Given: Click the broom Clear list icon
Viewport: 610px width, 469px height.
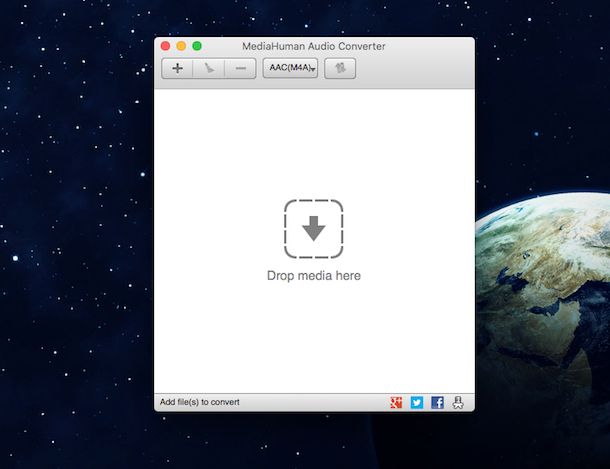Looking at the screenshot, I should coord(209,68).
